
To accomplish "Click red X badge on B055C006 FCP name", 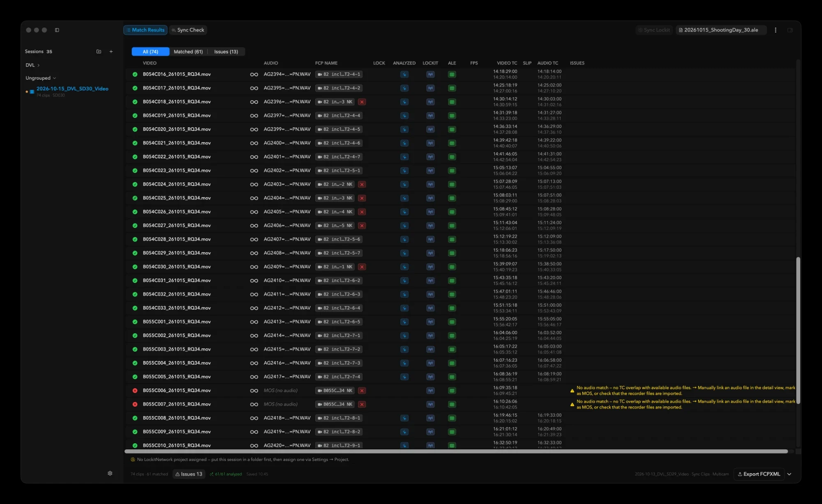I will (362, 391).
